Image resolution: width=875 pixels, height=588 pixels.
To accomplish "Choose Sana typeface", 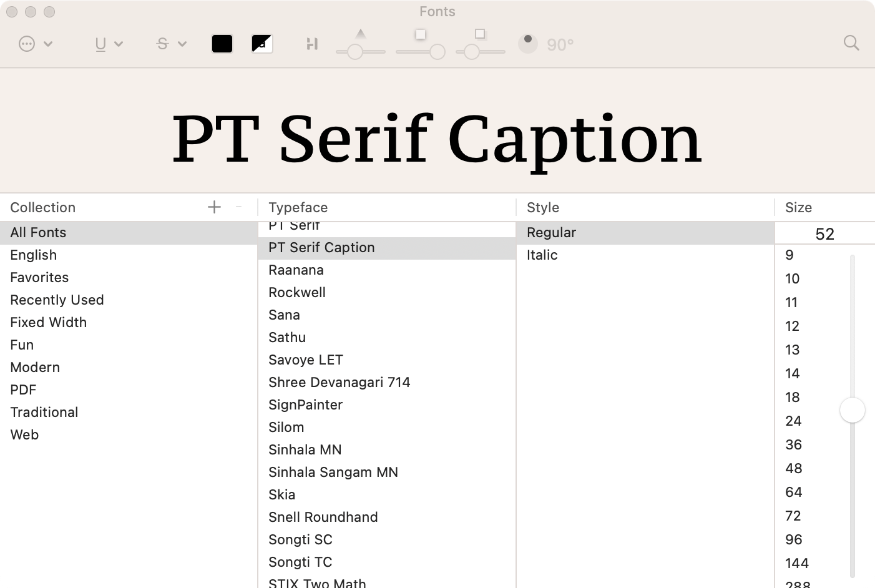I will pyautogui.click(x=387, y=315).
